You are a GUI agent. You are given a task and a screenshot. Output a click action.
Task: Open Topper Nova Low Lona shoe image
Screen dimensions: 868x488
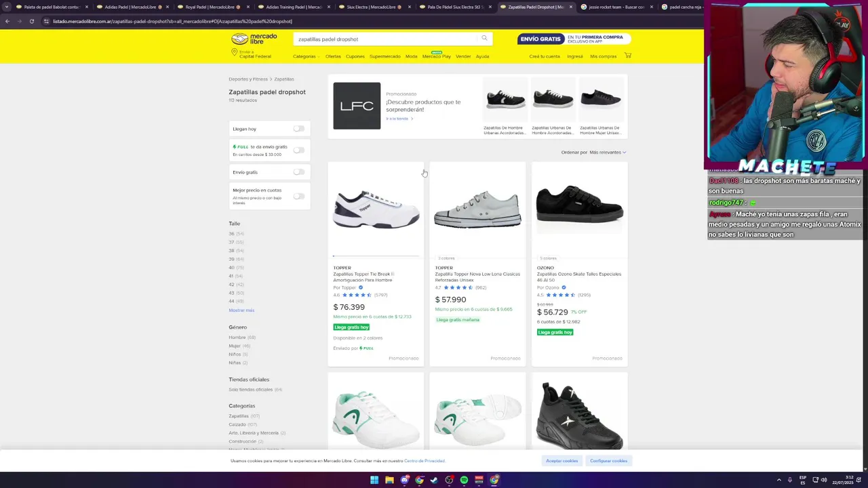477,209
